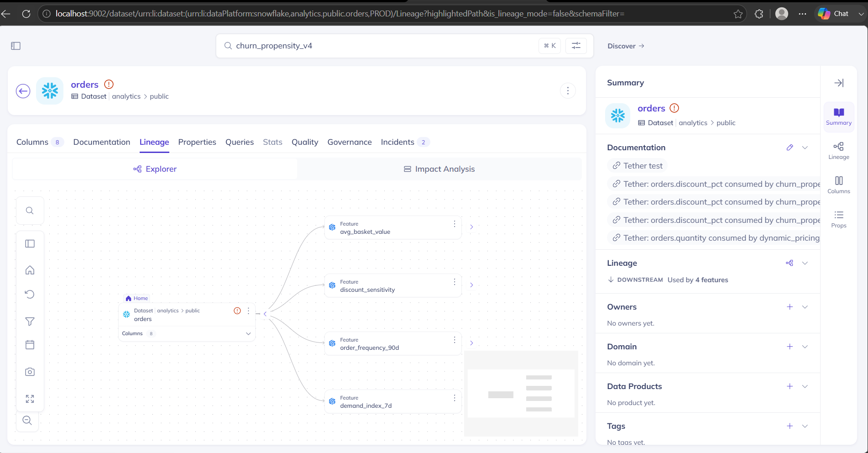Image resolution: width=868 pixels, height=453 pixels.
Task: Open the Properties tab
Action: [x=197, y=142]
